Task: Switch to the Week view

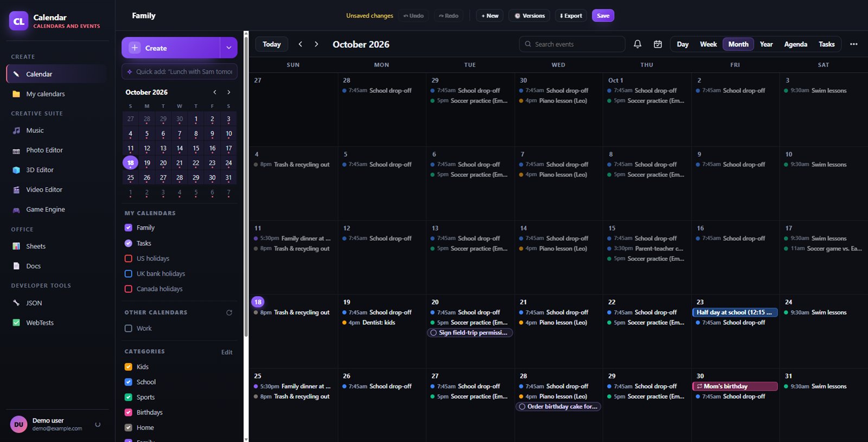Action: pyautogui.click(x=708, y=44)
